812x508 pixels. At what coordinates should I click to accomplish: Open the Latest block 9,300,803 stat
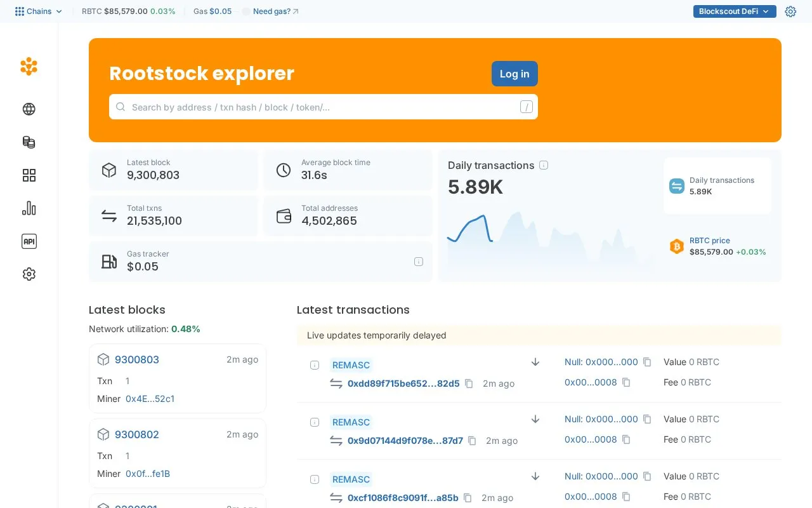173,170
